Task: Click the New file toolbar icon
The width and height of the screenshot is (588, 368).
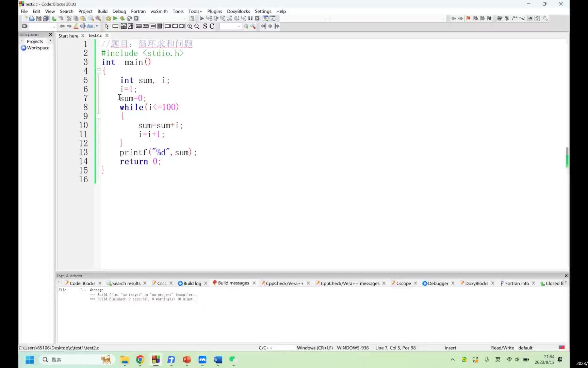Action: point(25,18)
